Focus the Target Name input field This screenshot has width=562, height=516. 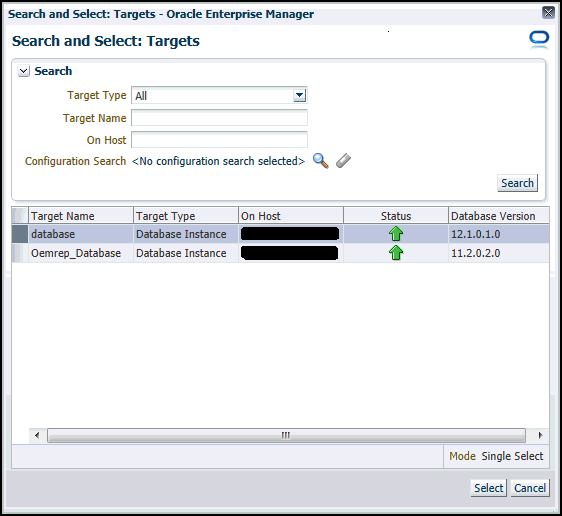pyautogui.click(x=219, y=118)
